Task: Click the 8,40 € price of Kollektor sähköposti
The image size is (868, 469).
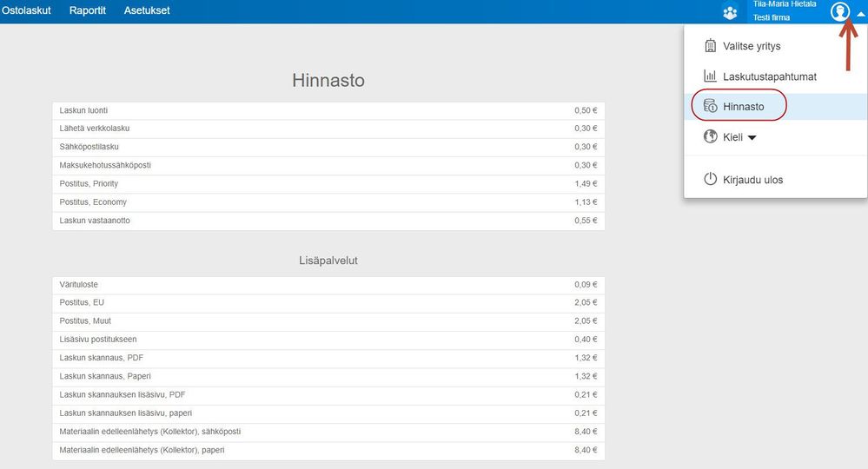Action: 586,432
